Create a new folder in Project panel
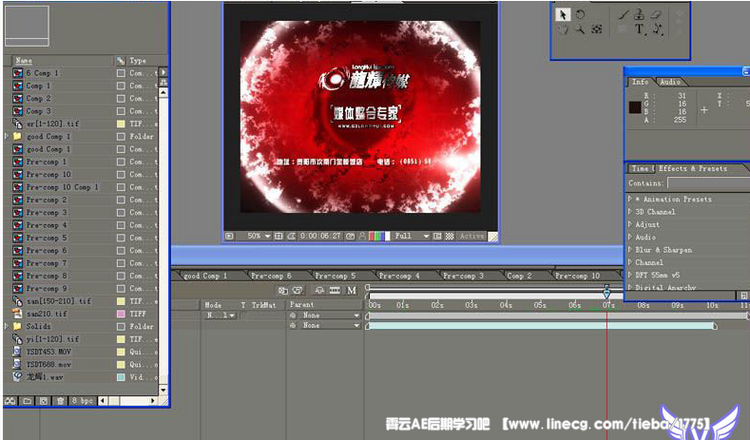 coord(27,401)
